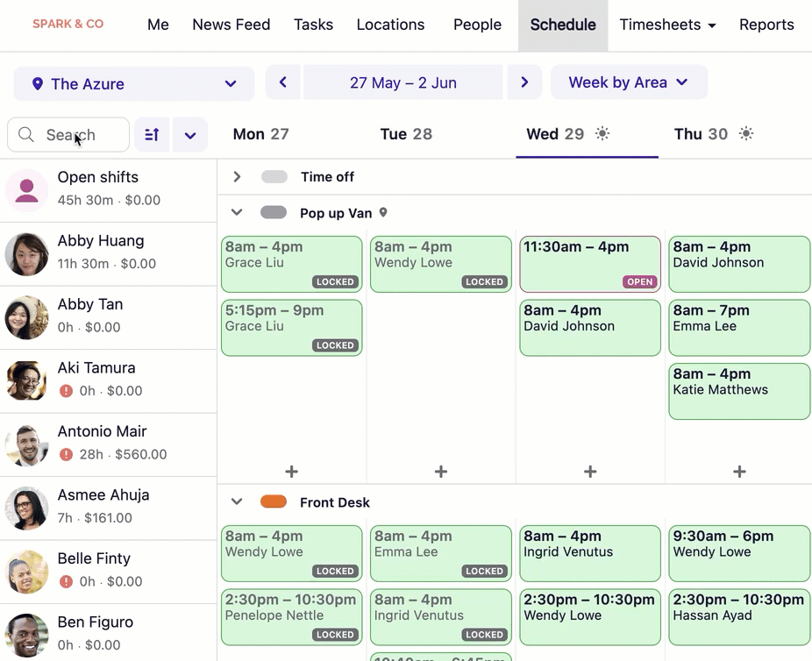Click LOCKED badge on Wendy Lowe Pop up Van shift

pos(484,281)
